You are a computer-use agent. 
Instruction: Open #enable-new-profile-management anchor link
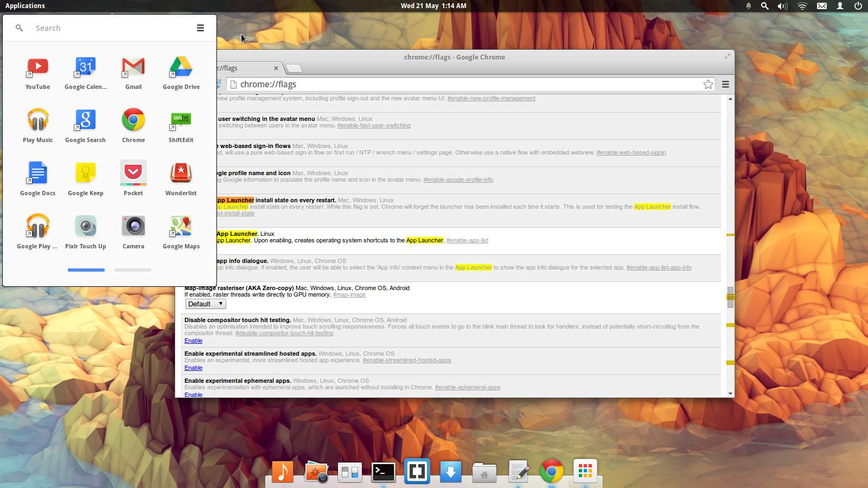pos(491,98)
